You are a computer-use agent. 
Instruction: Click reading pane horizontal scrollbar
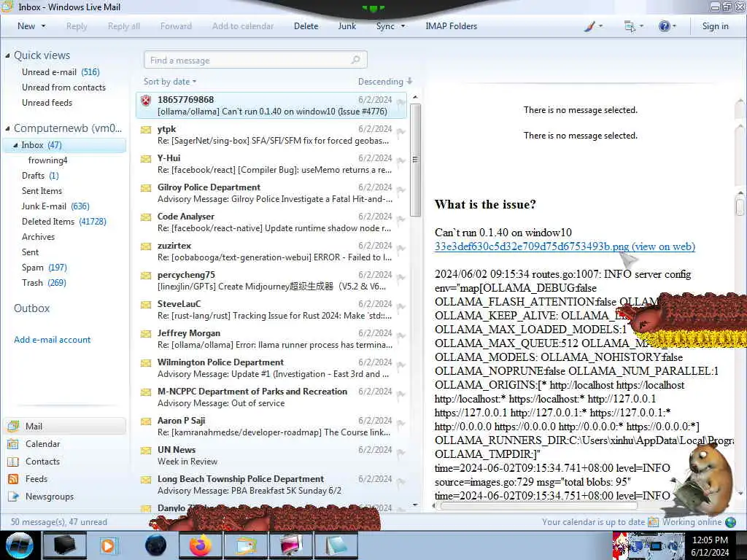[x=538, y=506]
